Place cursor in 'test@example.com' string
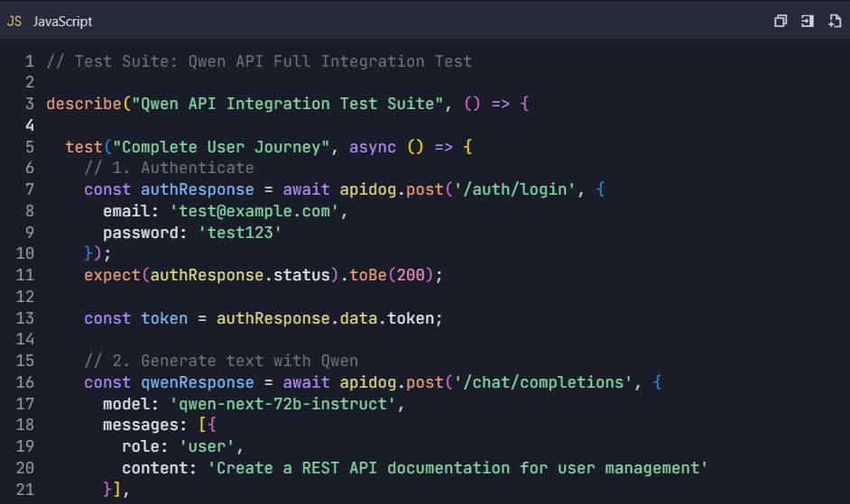This screenshot has height=504, width=850. (x=254, y=211)
